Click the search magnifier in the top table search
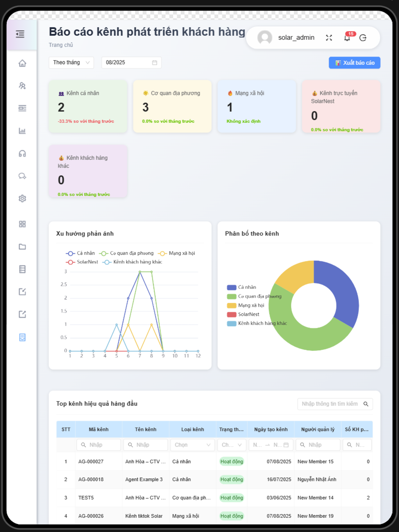The width and height of the screenshot is (399, 532). point(366,404)
